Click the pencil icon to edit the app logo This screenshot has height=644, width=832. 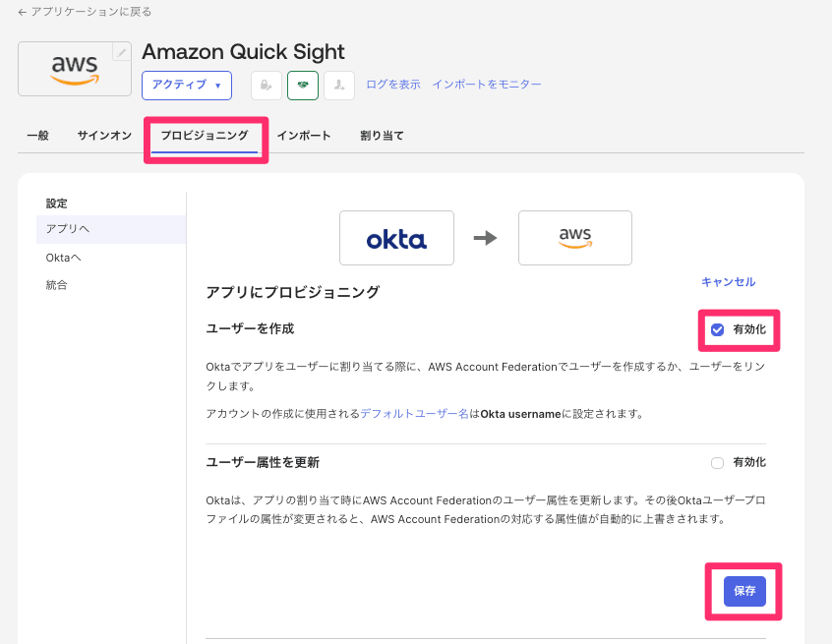click(121, 50)
